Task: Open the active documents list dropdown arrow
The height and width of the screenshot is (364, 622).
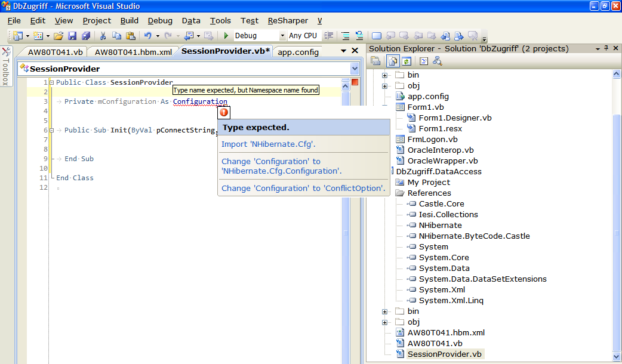Action: [x=343, y=51]
